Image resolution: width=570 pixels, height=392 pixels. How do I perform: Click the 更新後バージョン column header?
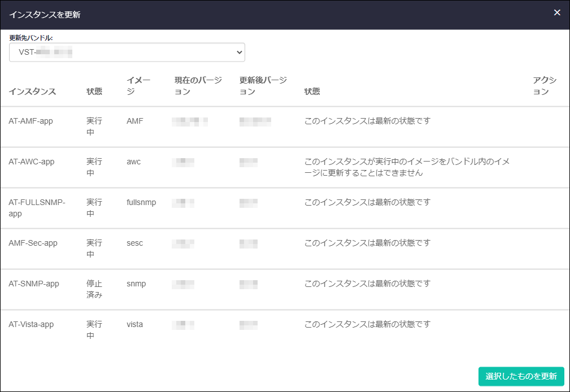263,86
